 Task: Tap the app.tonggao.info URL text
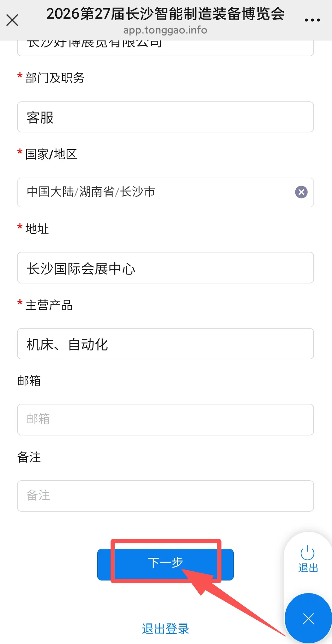coord(165,30)
